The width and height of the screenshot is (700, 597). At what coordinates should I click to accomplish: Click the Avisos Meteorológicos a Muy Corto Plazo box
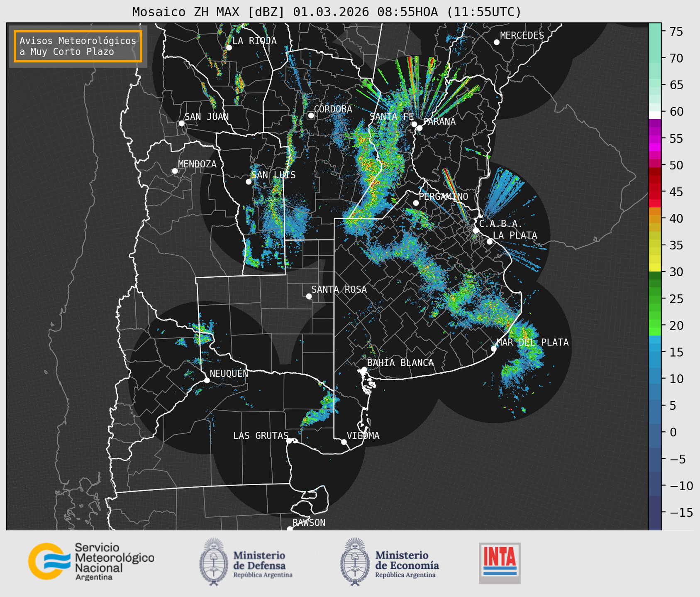click(x=78, y=46)
